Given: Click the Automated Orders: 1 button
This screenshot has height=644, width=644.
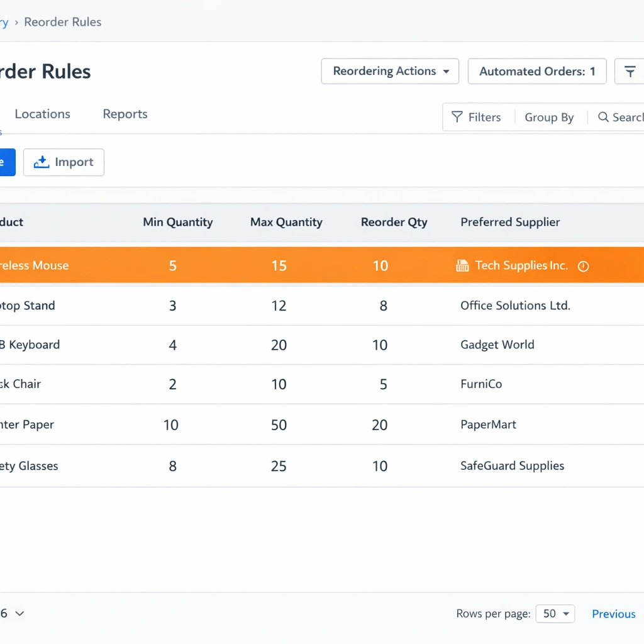Looking at the screenshot, I should click(536, 72).
